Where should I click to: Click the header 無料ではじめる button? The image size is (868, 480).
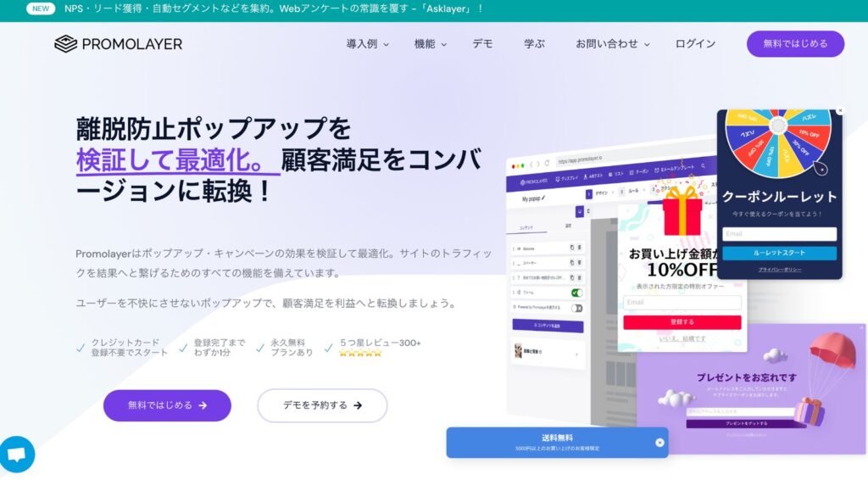click(x=795, y=44)
